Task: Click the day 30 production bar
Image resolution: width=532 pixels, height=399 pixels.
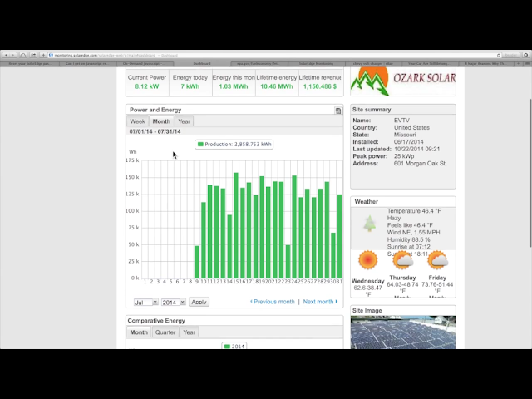Action: [x=333, y=255]
